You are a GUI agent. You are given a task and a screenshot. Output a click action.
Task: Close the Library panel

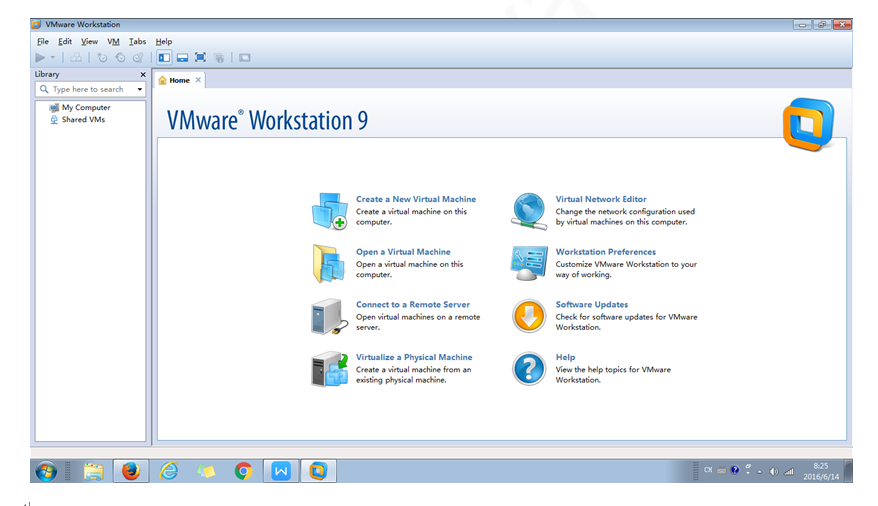[x=143, y=74]
